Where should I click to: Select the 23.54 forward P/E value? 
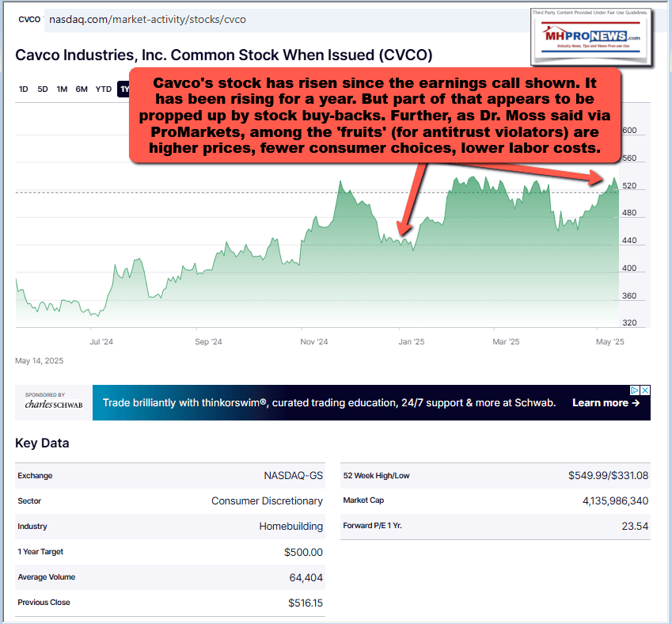pyautogui.click(x=635, y=527)
